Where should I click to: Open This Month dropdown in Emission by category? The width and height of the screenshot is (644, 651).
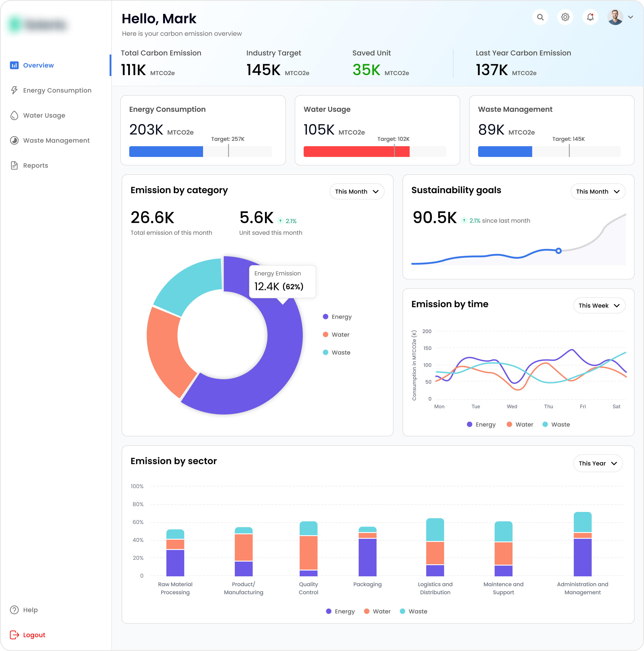click(356, 191)
